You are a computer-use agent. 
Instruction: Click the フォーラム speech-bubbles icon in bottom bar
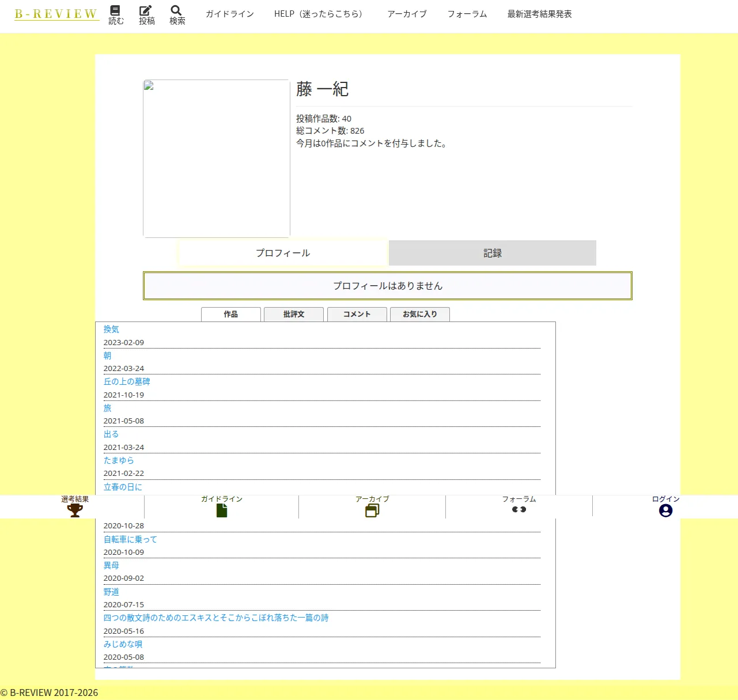(x=519, y=509)
